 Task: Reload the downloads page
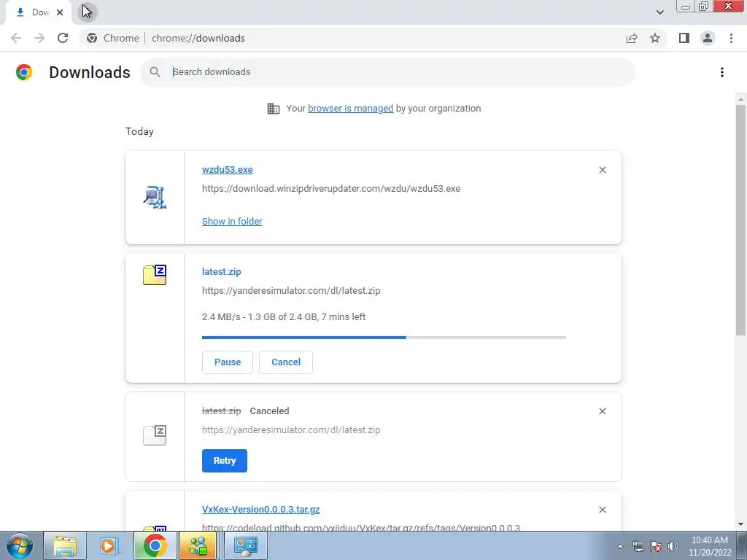[x=63, y=38]
